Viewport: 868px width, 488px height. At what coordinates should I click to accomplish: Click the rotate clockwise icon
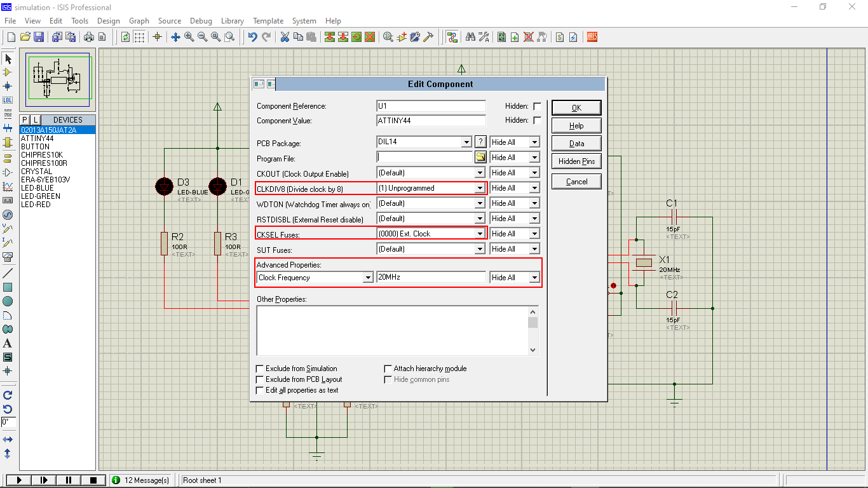[x=8, y=395]
